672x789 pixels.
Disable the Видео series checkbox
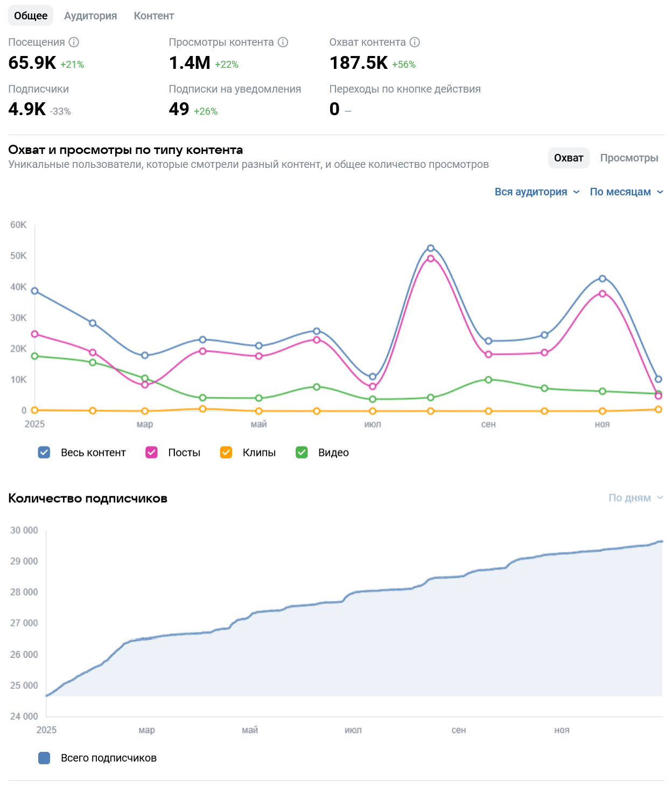coord(302,453)
